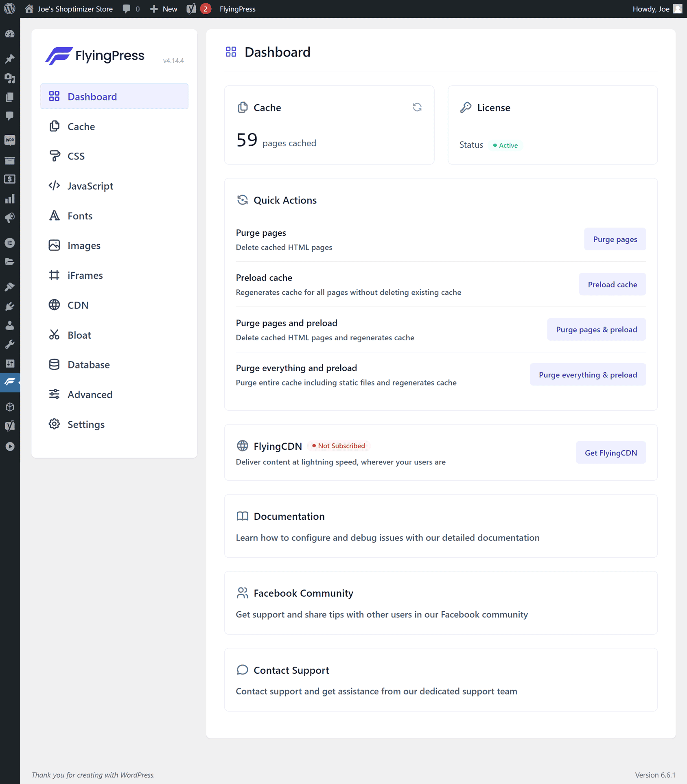
Task: Select the Dashboard tab in FlyingPress
Action: click(114, 96)
